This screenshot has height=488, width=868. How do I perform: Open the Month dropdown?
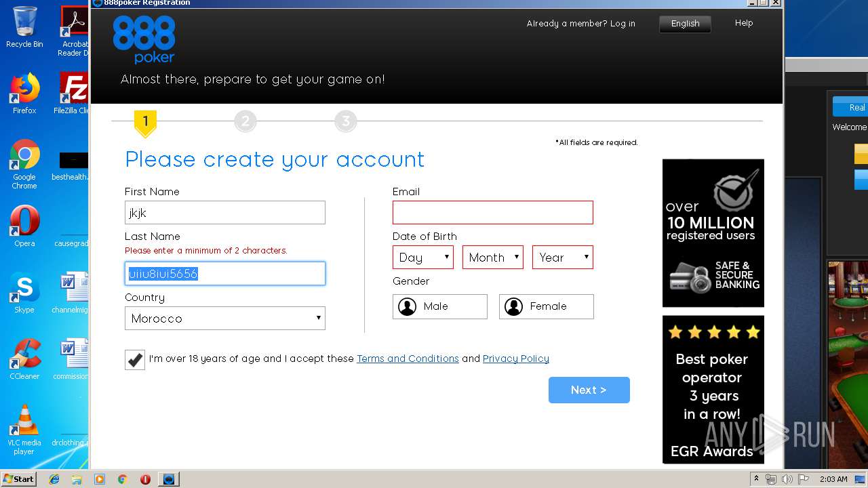click(493, 258)
